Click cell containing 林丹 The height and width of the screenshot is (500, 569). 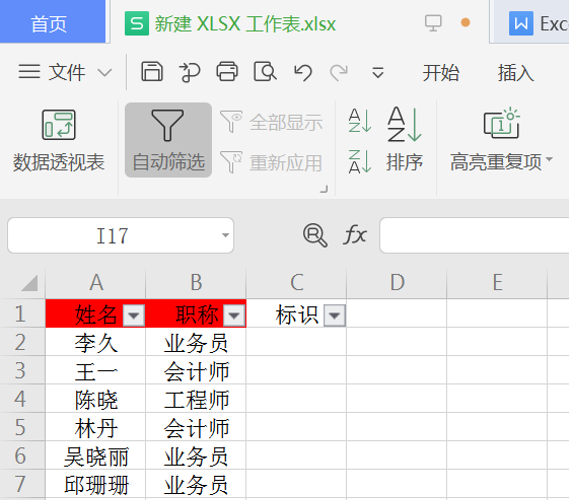point(96,427)
